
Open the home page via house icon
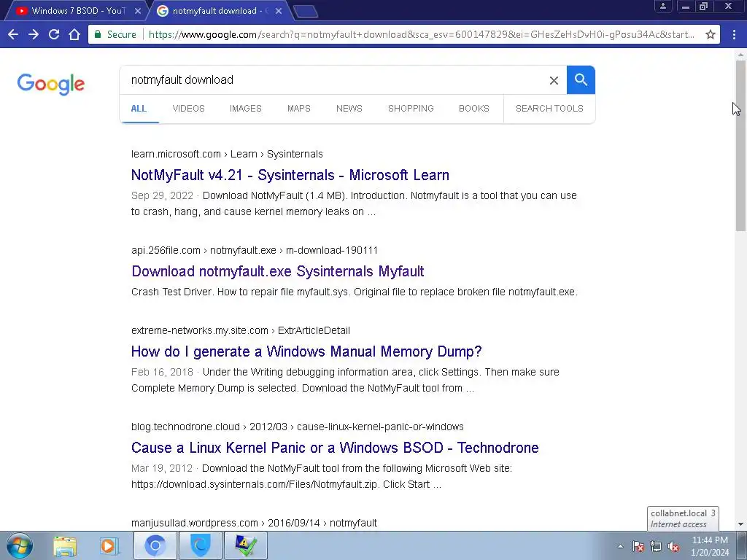(x=74, y=34)
